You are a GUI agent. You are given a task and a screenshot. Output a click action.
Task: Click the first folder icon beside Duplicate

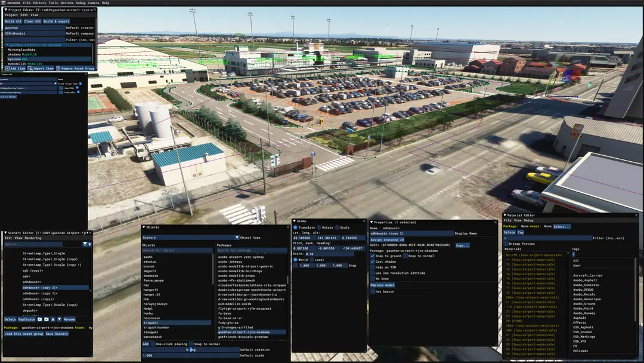click(40, 319)
